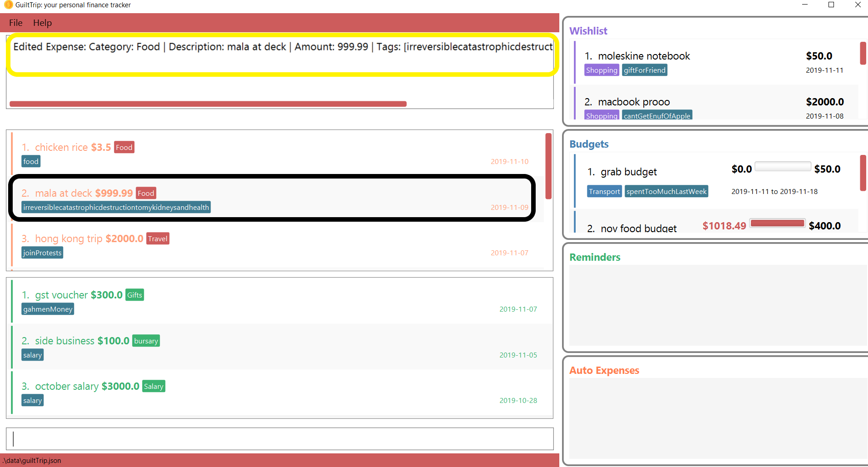Click the nov food budget progress bar

pyautogui.click(x=777, y=223)
